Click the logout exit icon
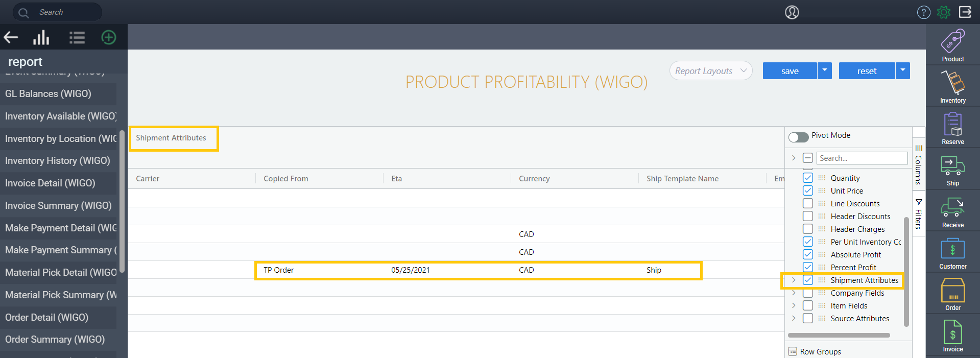Image resolution: width=980 pixels, height=358 pixels. pyautogui.click(x=965, y=12)
